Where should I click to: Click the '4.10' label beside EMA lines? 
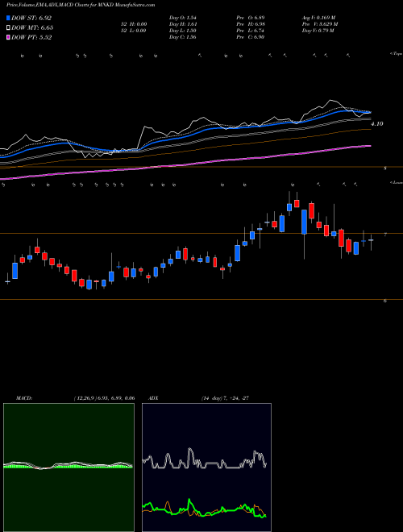click(376, 124)
